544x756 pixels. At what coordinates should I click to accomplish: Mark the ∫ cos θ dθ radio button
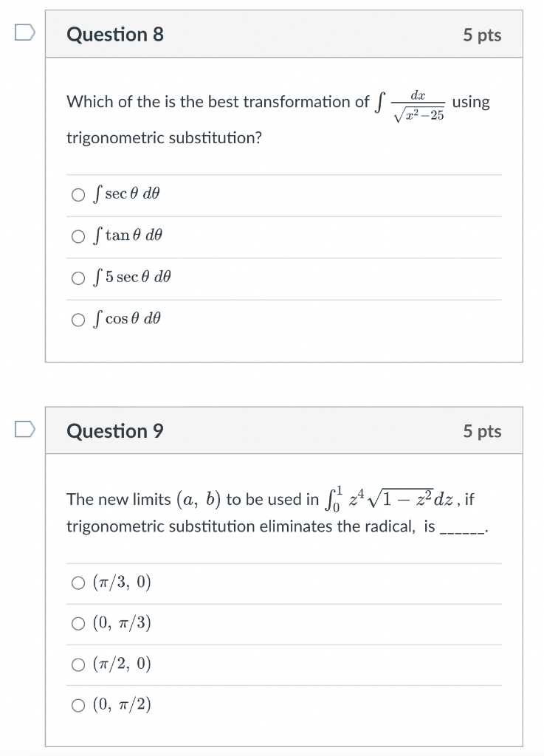click(x=78, y=320)
